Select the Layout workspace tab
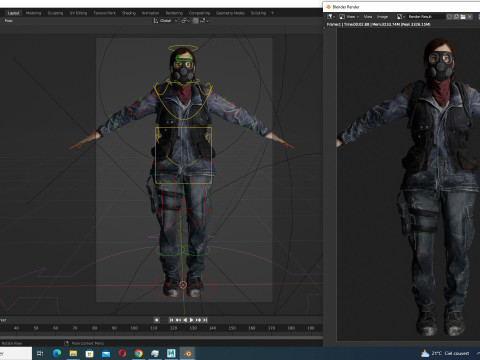The image size is (480, 360). (13, 13)
